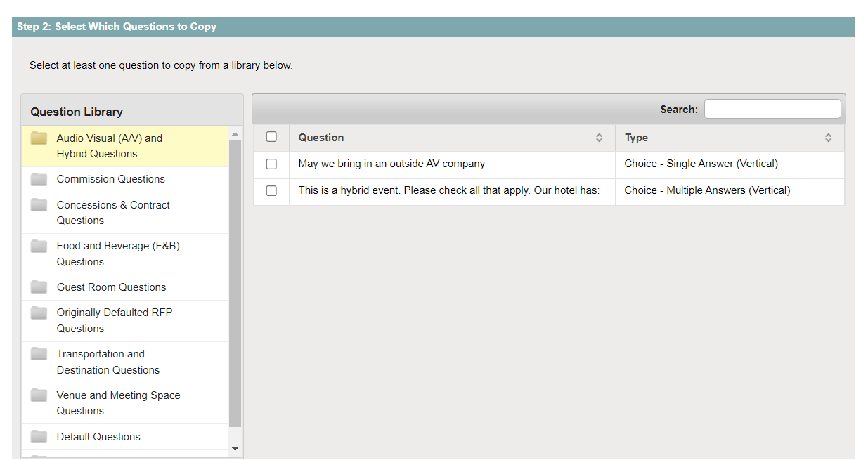The height and width of the screenshot is (460, 868).
Task: Check the select-all checkbox in the header
Action: pyautogui.click(x=271, y=137)
